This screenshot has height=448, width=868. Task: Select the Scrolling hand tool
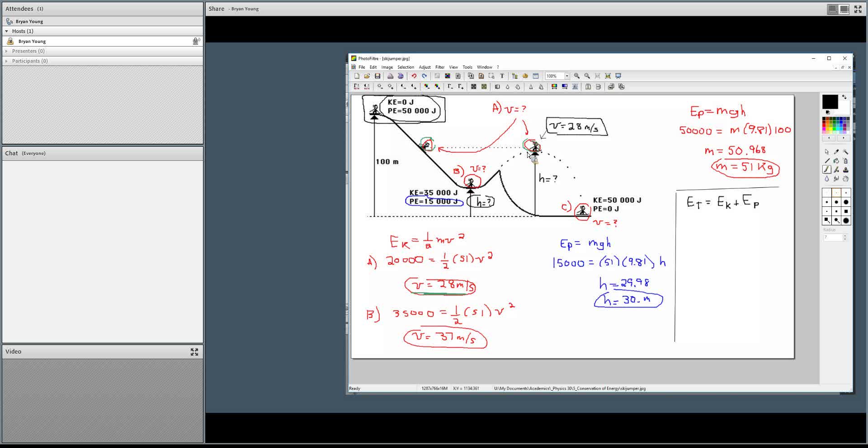[846, 179]
